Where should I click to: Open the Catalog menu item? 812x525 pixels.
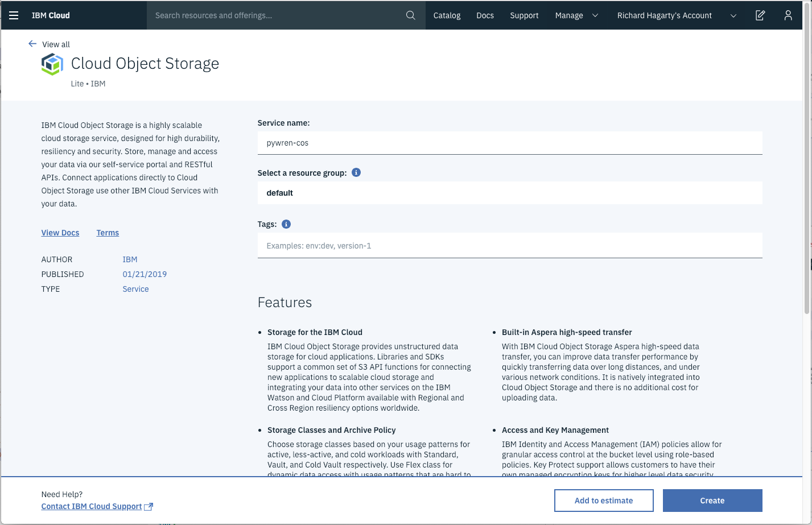(447, 15)
